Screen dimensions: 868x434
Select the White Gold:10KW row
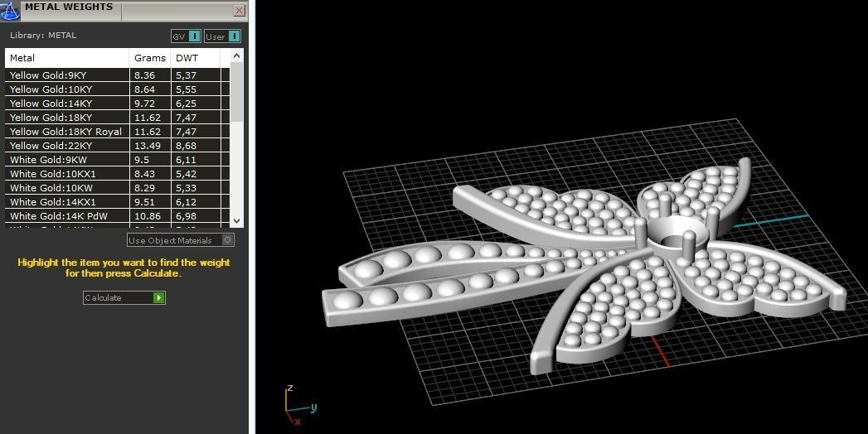tap(118, 188)
